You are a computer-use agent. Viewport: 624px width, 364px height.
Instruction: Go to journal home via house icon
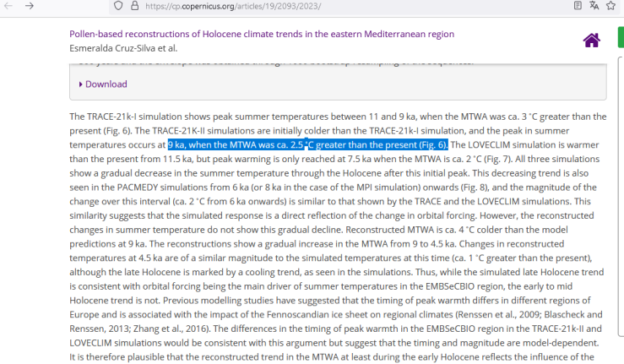click(592, 41)
